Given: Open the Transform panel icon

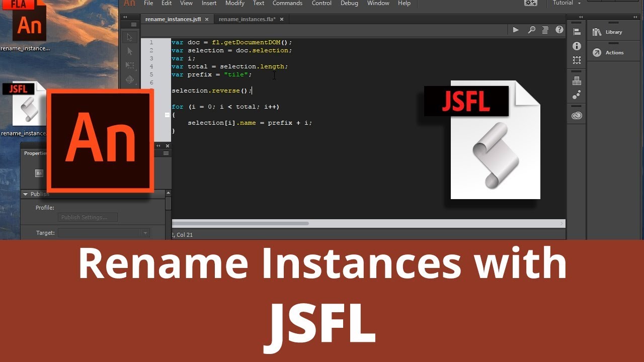Looking at the screenshot, I should tap(577, 60).
